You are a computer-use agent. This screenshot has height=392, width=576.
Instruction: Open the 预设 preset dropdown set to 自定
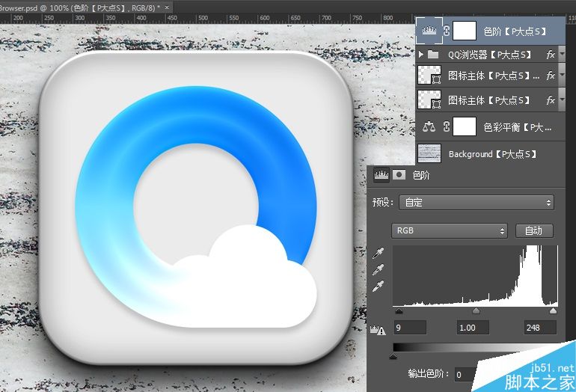[x=477, y=203]
